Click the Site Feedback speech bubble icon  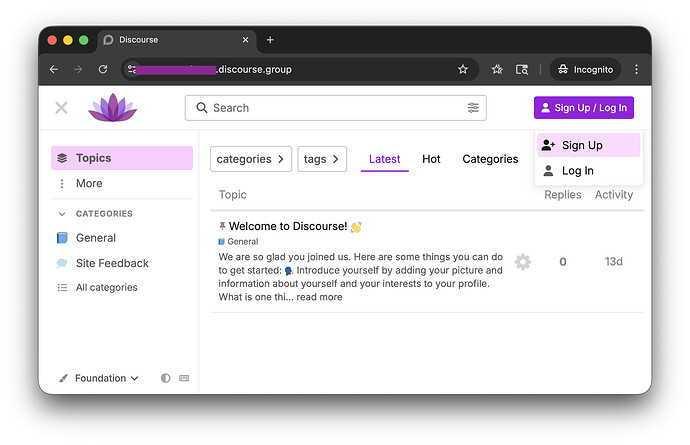tap(62, 263)
